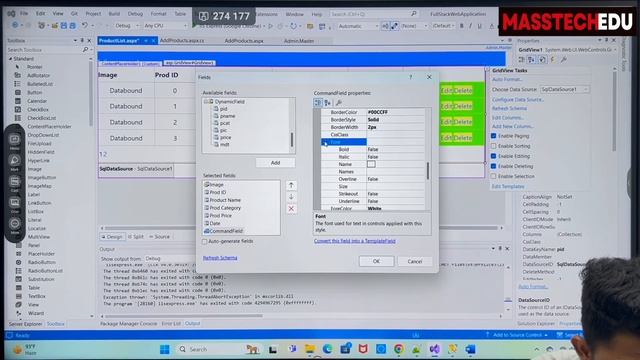
Task: Open the Window menu
Action: coord(294,14)
